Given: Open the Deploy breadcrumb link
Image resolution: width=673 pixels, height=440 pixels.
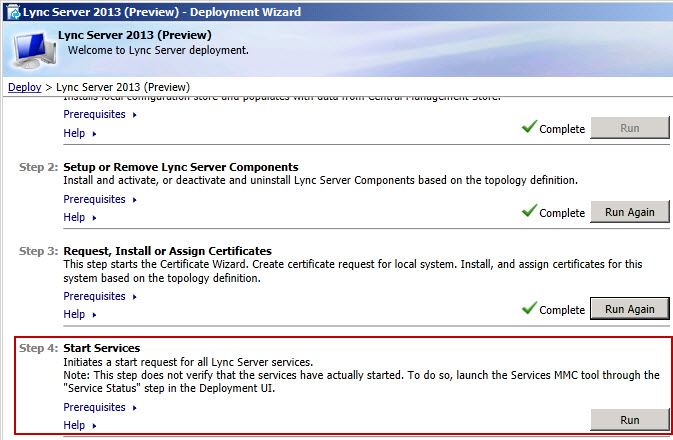Looking at the screenshot, I should 25,87.
